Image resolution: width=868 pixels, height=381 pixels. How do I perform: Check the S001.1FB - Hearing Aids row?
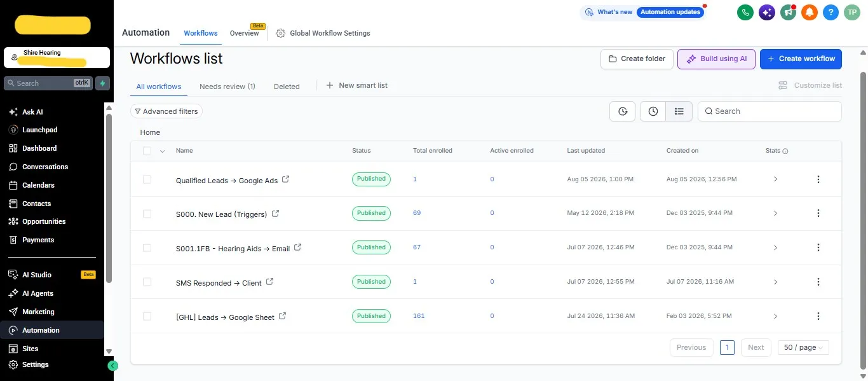click(147, 247)
